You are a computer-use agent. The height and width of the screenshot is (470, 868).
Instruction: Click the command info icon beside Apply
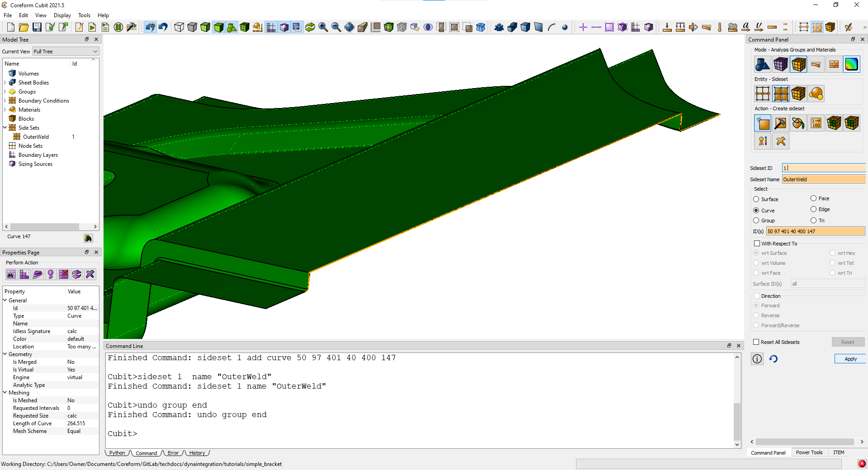pyautogui.click(x=757, y=359)
